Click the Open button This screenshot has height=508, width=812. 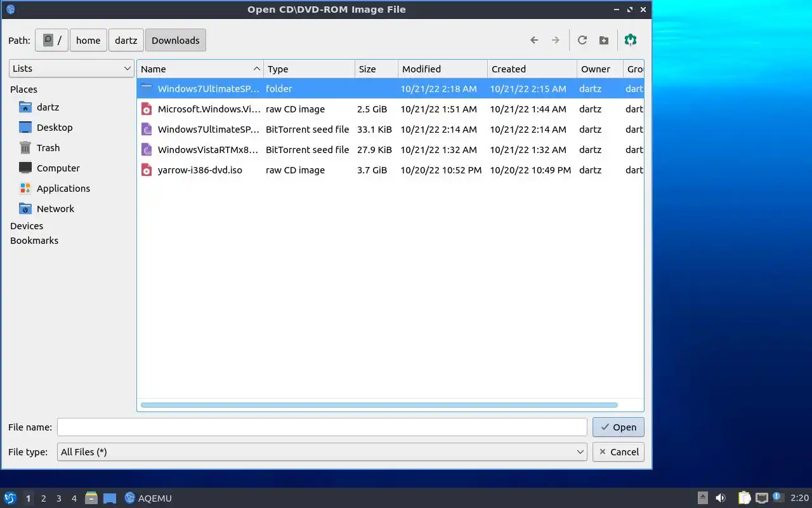[x=619, y=427]
